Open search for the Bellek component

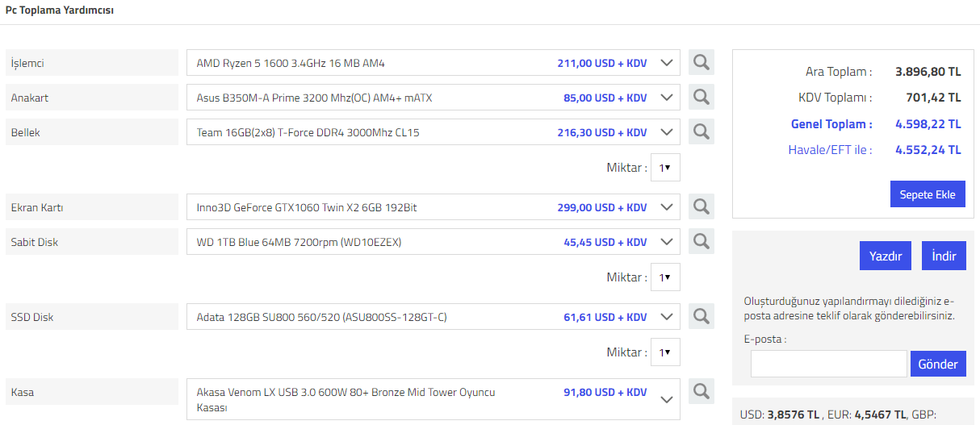pyautogui.click(x=701, y=131)
